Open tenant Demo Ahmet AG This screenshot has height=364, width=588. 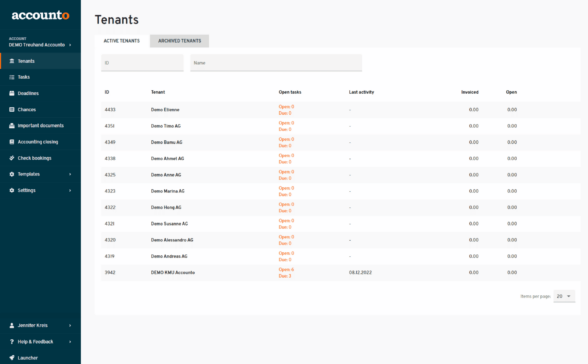(x=167, y=159)
